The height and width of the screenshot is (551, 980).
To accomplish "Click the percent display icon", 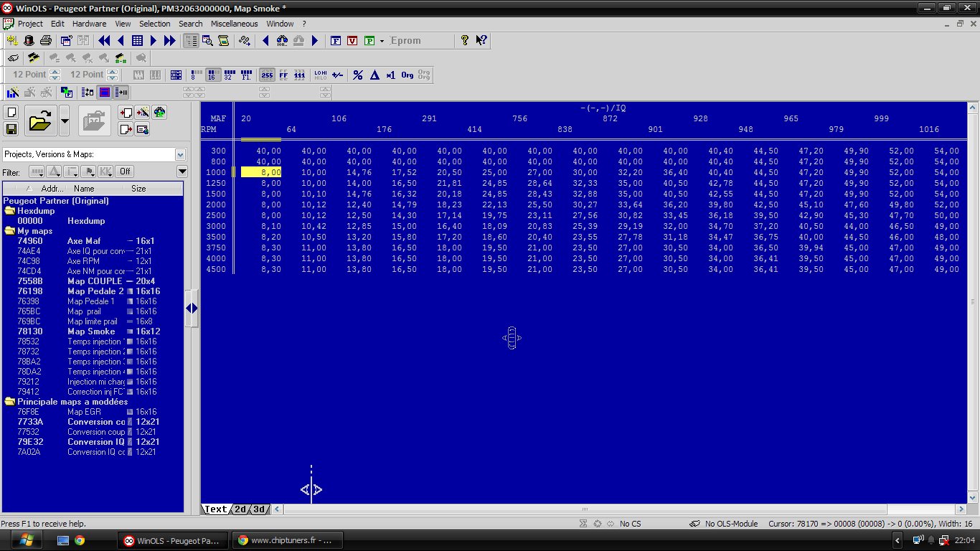I will click(357, 75).
